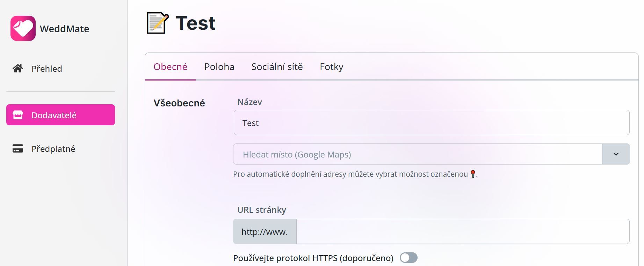Image resolution: width=644 pixels, height=266 pixels.
Task: Toggle the HTTPS protocol switch
Action: 408,258
